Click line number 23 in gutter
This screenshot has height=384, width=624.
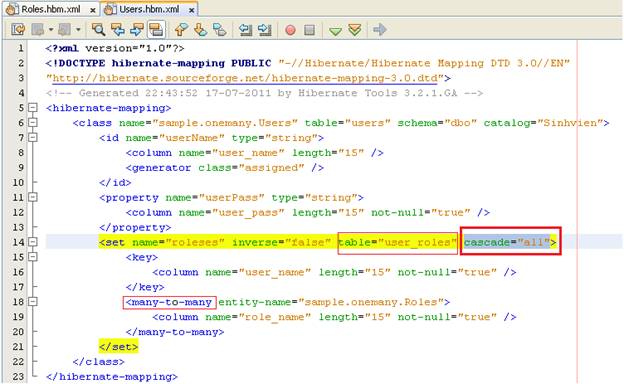[x=18, y=376]
